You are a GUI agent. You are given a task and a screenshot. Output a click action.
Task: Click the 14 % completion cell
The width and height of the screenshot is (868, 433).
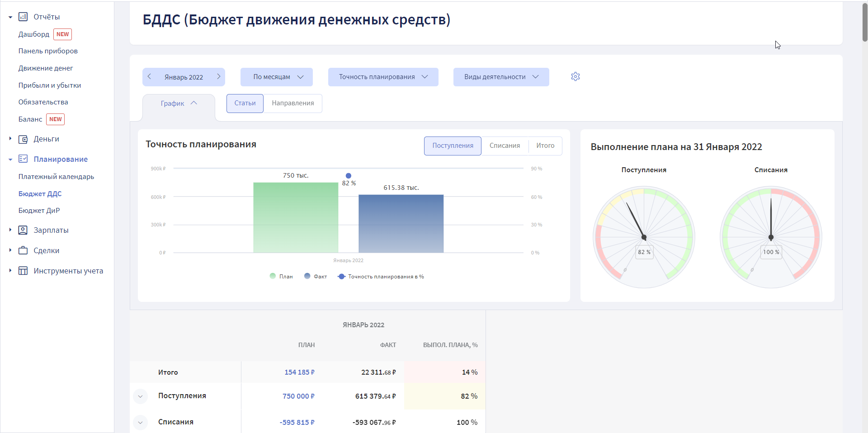[x=445, y=372]
